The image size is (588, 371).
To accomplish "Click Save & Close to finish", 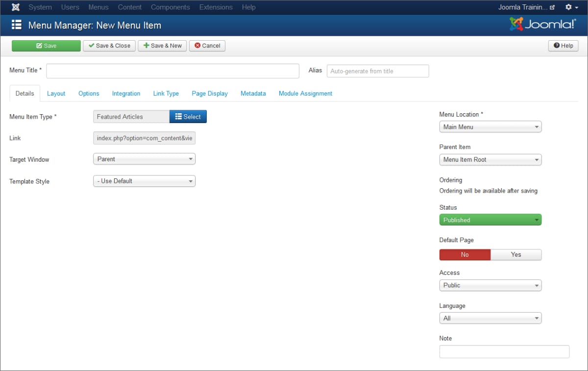I will [109, 46].
